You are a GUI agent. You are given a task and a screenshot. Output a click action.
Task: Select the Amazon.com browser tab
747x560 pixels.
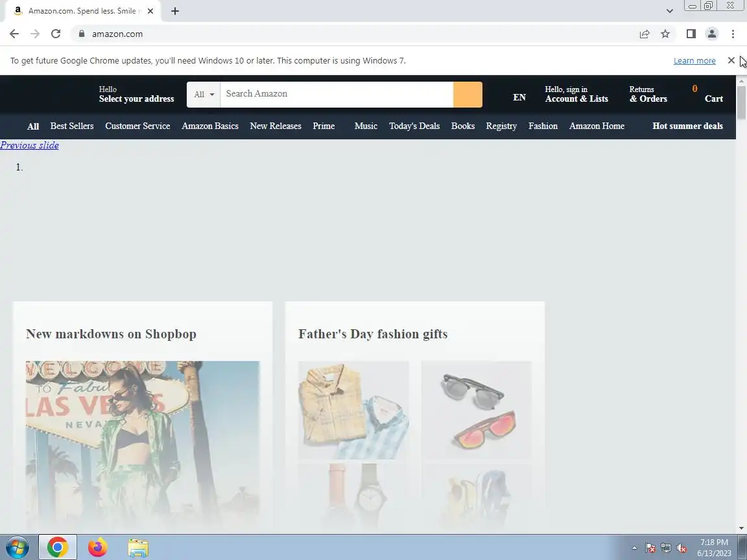(84, 11)
